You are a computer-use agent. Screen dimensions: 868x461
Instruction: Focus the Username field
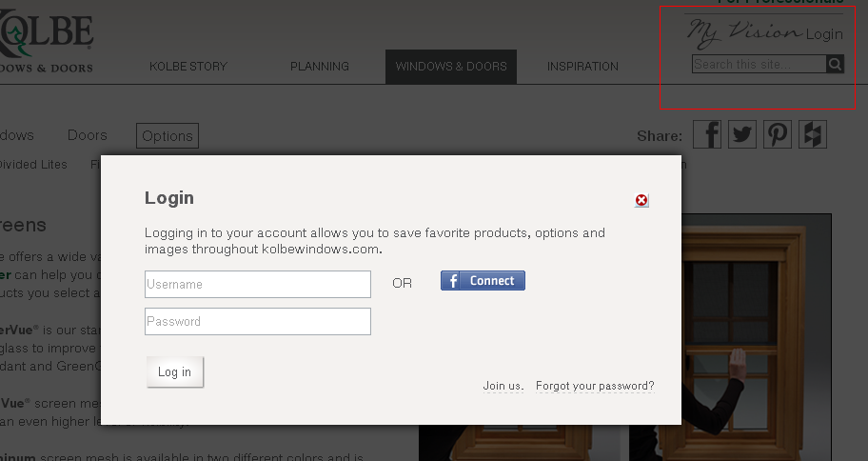257,284
